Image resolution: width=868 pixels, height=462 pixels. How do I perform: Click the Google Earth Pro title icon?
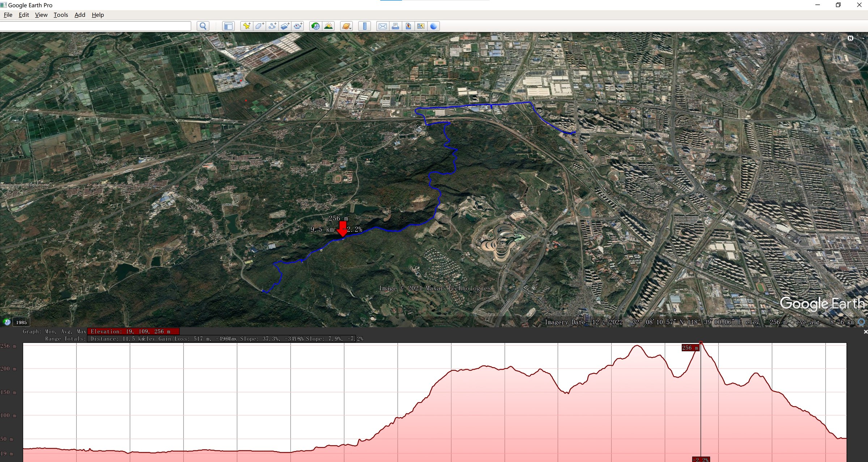3,5
